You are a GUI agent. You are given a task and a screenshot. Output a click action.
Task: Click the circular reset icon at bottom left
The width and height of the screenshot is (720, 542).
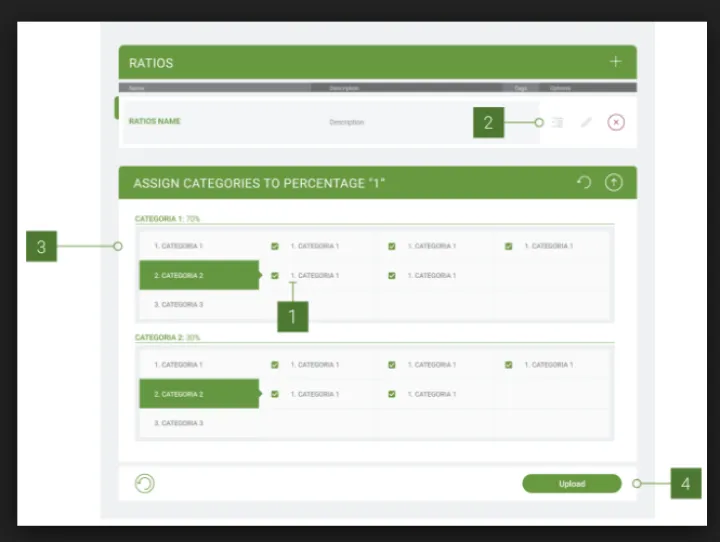(x=145, y=484)
